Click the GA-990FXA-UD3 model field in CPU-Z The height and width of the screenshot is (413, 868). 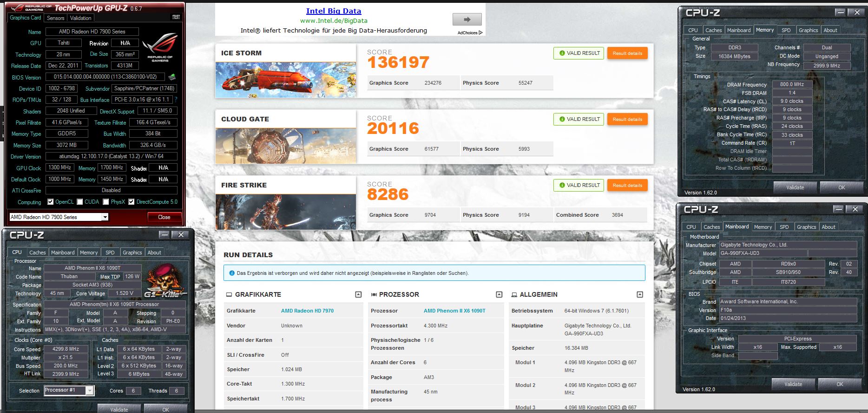763,253
